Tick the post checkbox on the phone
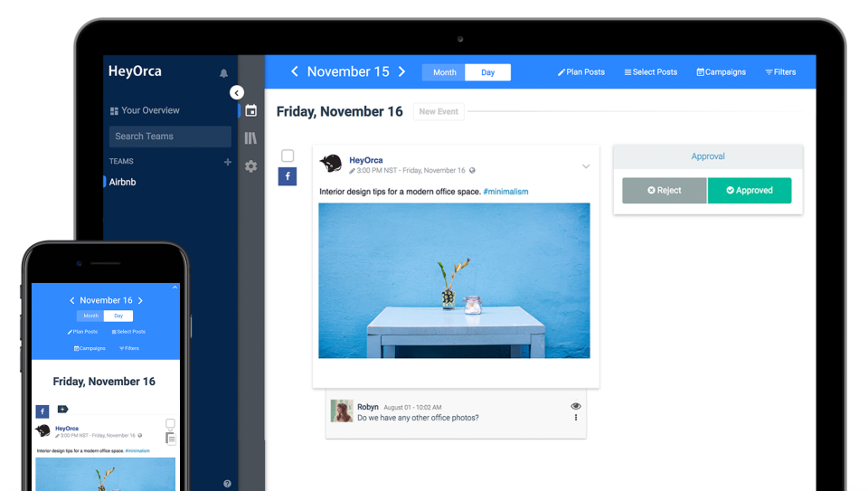This screenshot has width=868, height=491. tap(171, 423)
